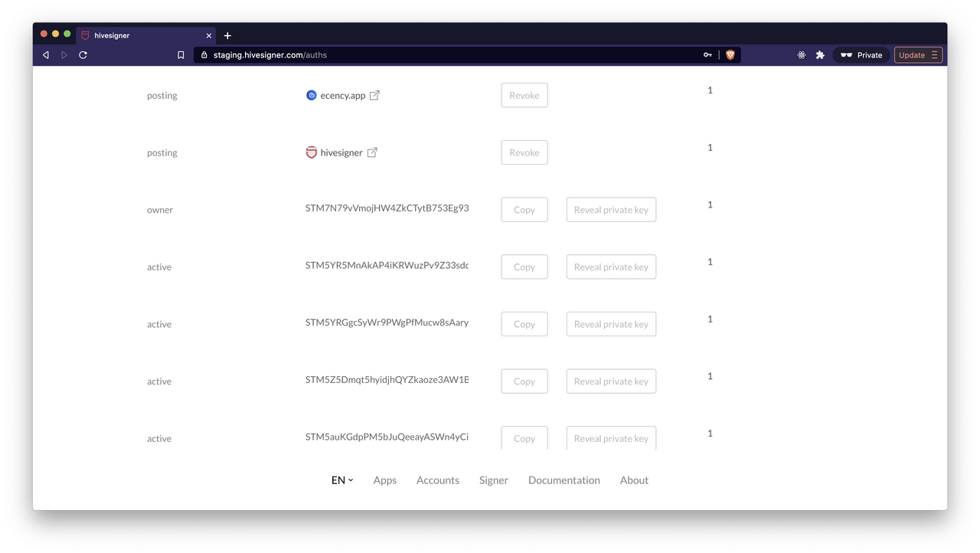Open extensions puzzle piece icon
Viewport: 980px width, 553px height.
820,55
